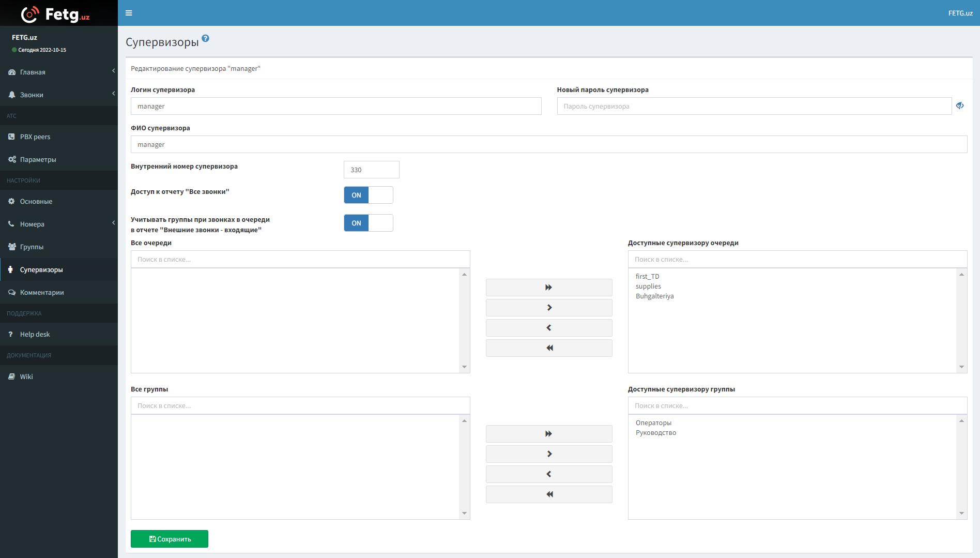Open the Комментарии menu item
Image resolution: width=980 pixels, height=558 pixels.
tap(59, 292)
